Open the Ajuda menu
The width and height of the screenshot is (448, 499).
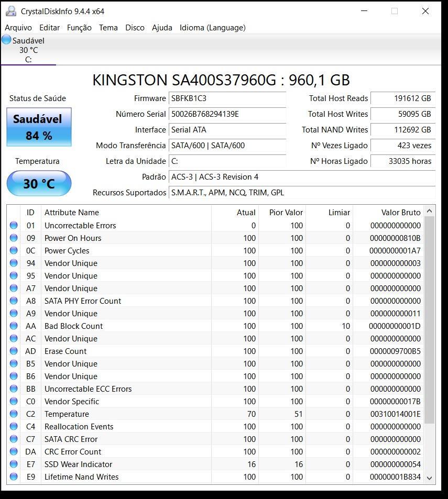coord(162,28)
